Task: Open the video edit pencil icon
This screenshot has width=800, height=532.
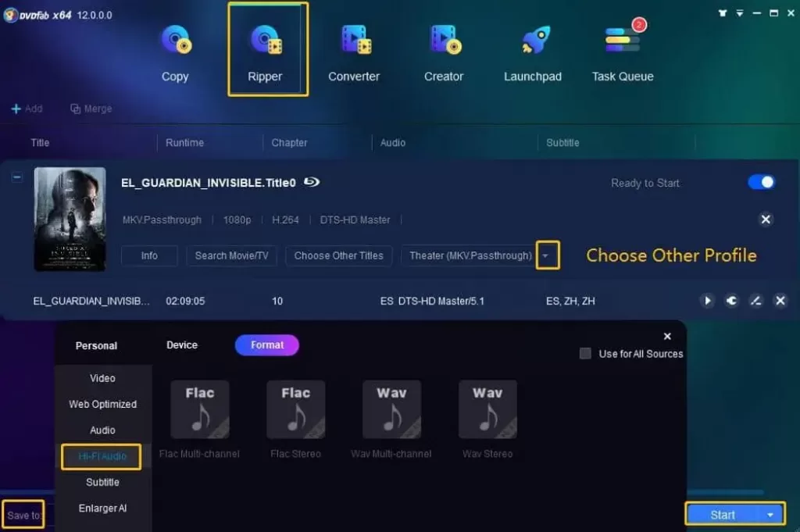Action: tap(755, 301)
